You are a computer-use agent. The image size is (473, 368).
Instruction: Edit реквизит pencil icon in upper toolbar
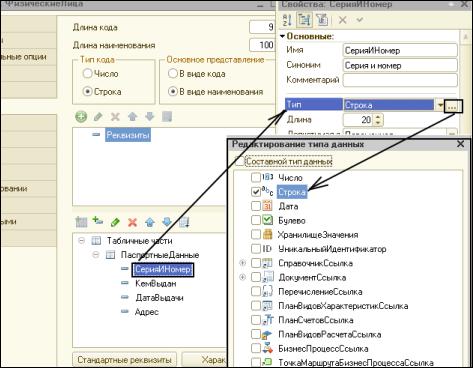[98, 117]
